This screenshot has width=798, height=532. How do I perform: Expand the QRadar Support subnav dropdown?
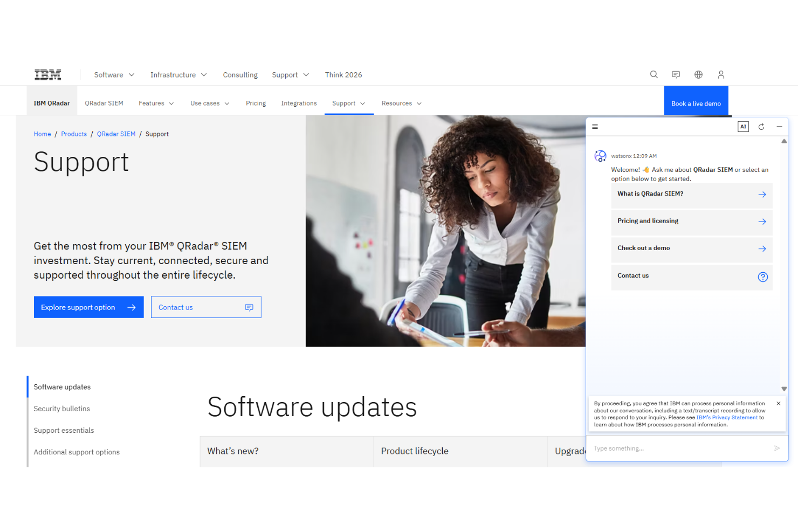(349, 103)
